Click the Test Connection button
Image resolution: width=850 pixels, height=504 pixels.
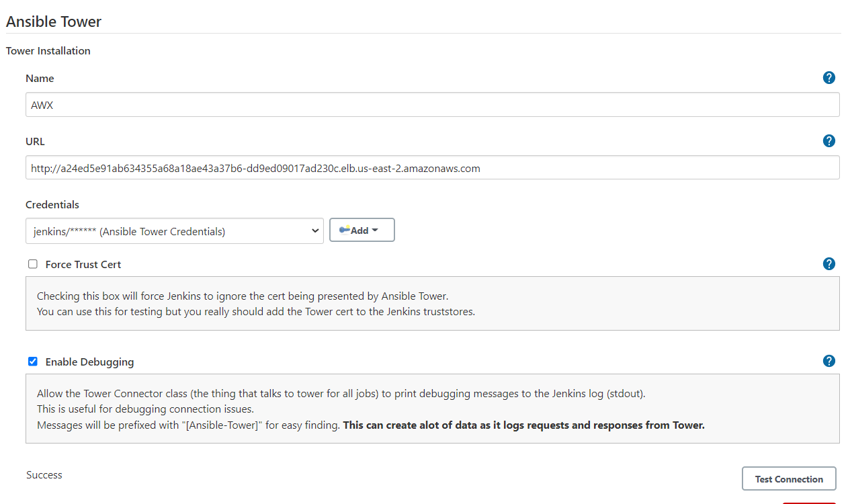(x=789, y=479)
